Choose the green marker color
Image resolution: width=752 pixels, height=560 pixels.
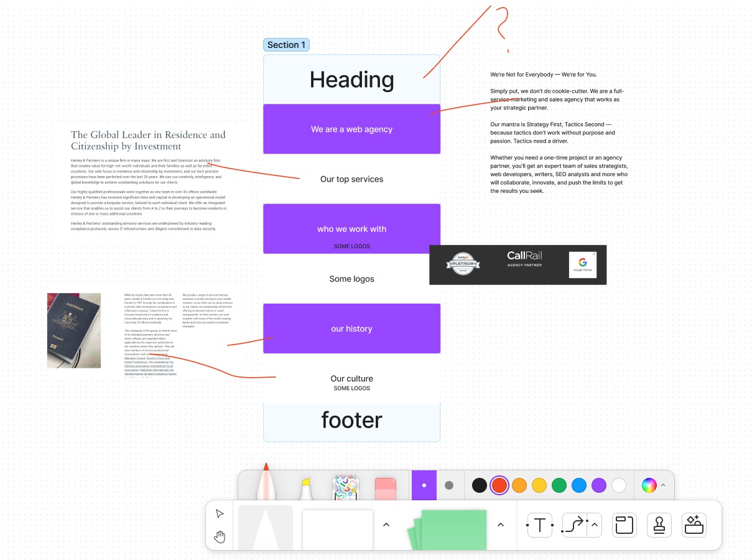(x=559, y=485)
